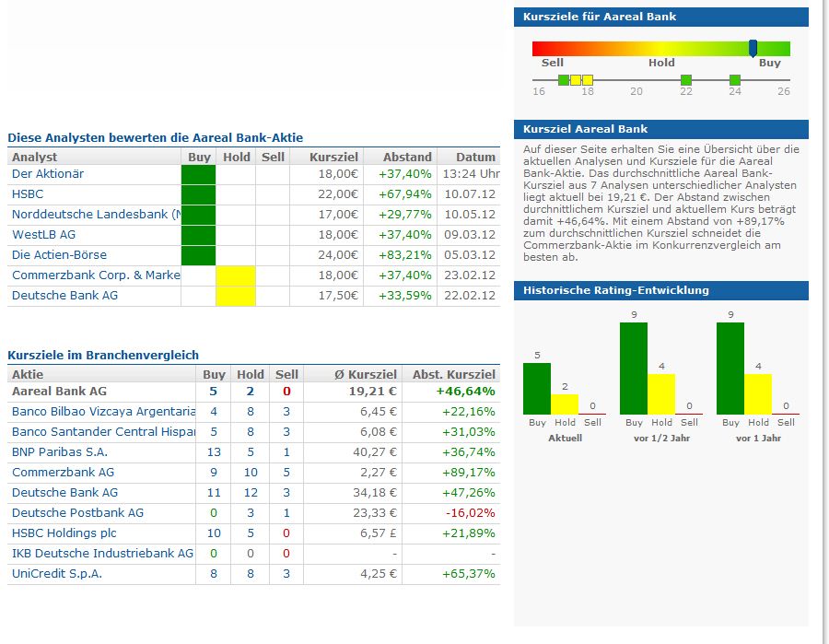The width and height of the screenshot is (829, 644).
Task: Click blue slider marker on Sell-Buy gauge
Action: tap(753, 48)
